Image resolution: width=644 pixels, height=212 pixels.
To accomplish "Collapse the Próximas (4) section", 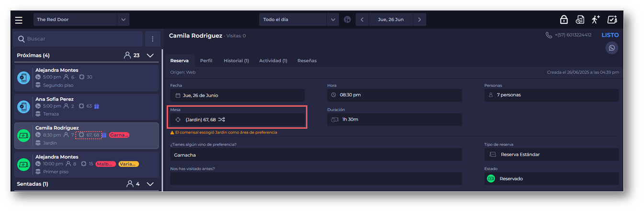I will (x=150, y=56).
